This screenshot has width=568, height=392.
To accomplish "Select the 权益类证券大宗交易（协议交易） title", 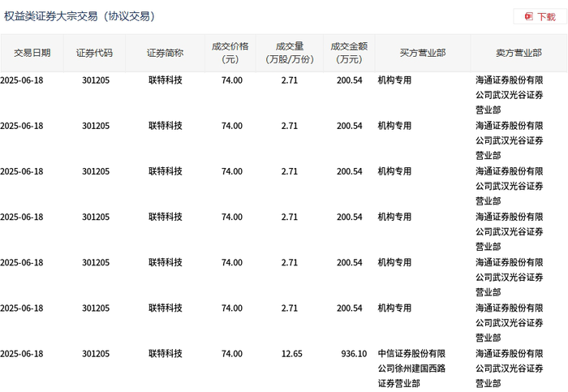I will tap(80, 16).
